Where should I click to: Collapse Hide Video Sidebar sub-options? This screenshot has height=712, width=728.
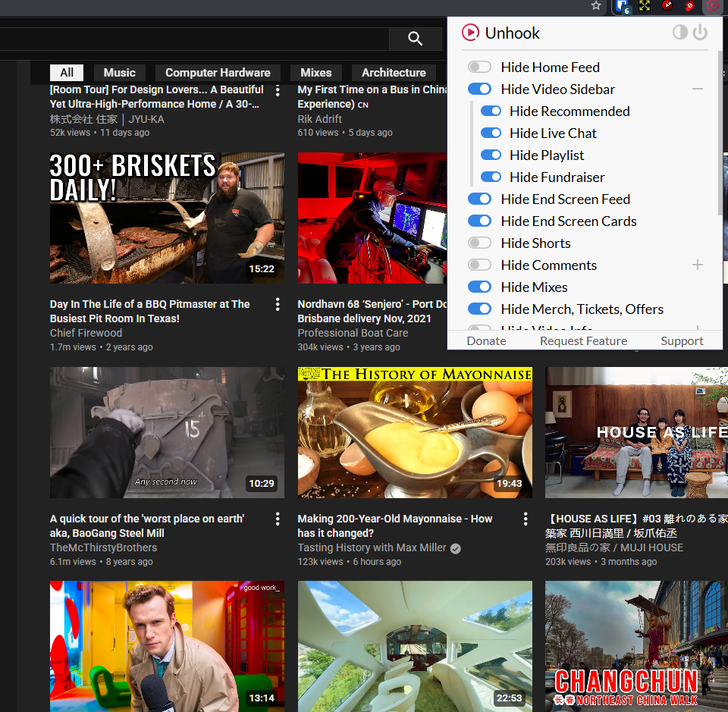pos(698,89)
